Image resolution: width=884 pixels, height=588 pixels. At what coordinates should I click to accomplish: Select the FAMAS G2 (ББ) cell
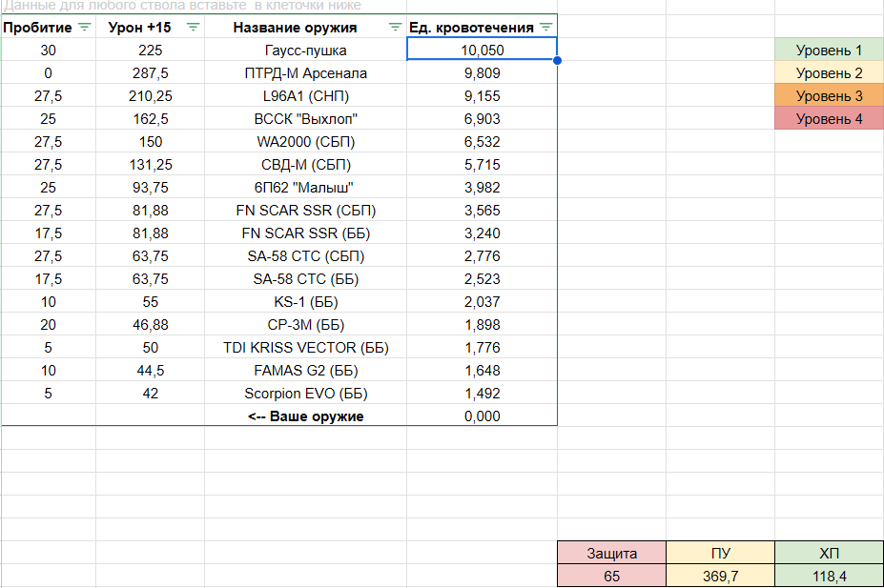(305, 370)
